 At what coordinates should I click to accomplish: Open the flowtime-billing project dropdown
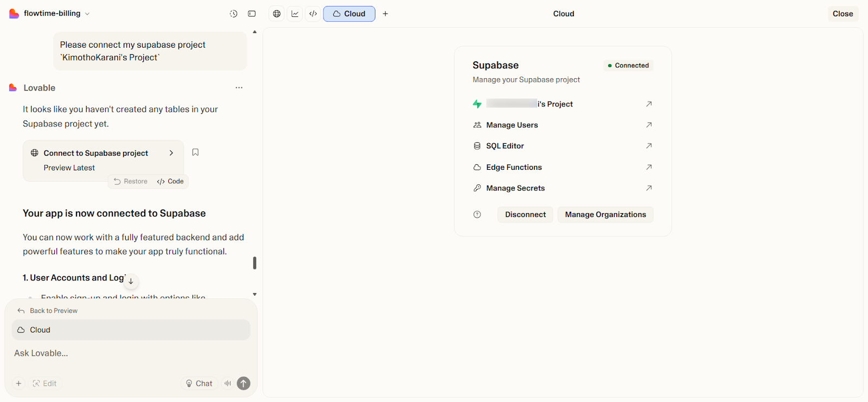pyautogui.click(x=56, y=14)
